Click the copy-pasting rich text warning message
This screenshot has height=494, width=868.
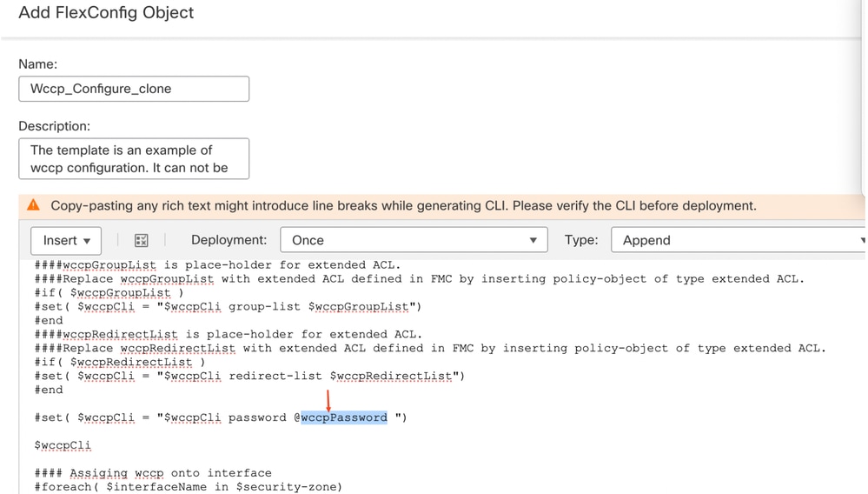403,205
